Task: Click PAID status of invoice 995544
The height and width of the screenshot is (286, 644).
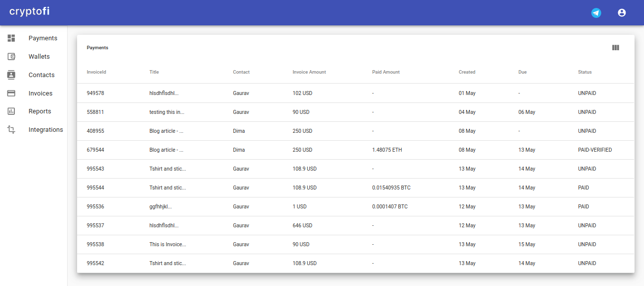Action: (583, 188)
